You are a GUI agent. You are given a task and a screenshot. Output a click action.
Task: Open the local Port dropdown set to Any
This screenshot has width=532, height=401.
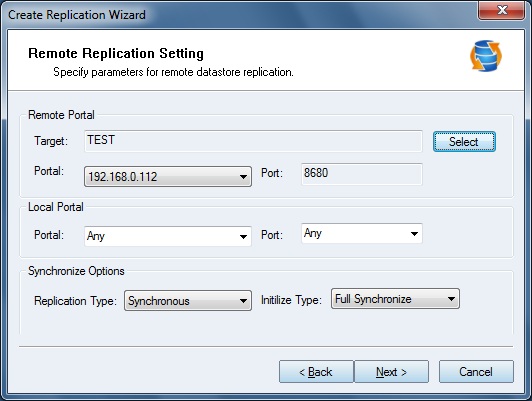click(362, 233)
